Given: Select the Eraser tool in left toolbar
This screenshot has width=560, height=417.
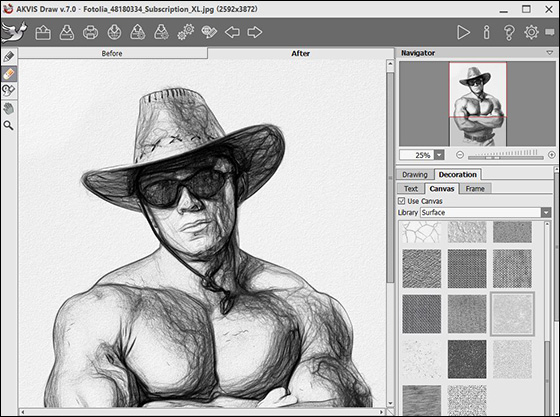Looking at the screenshot, I should [9, 74].
